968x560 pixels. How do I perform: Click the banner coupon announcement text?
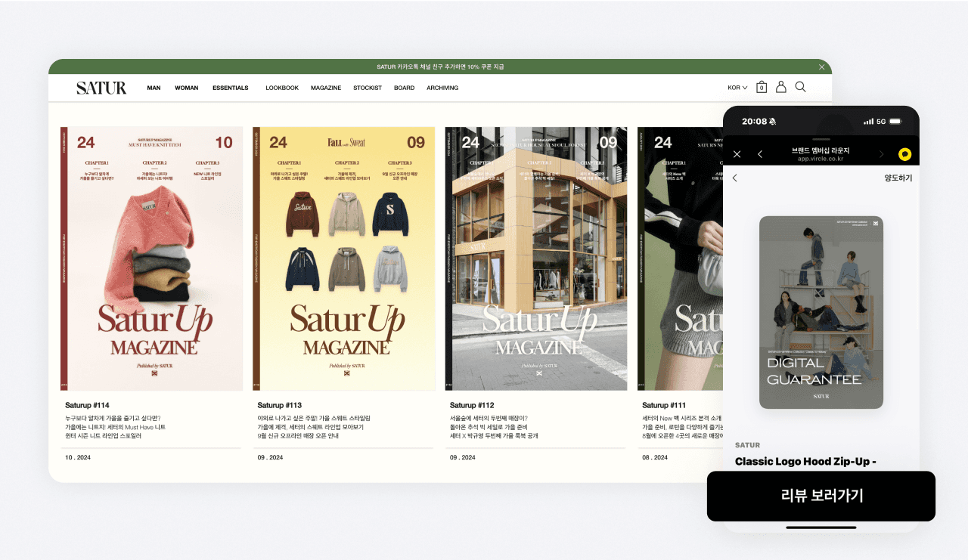tap(440, 67)
